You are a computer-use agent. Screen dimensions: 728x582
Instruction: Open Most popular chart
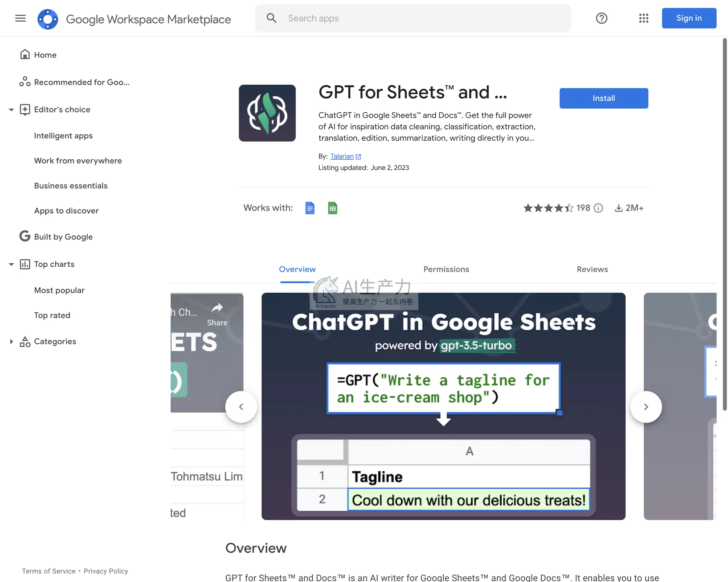(x=59, y=290)
